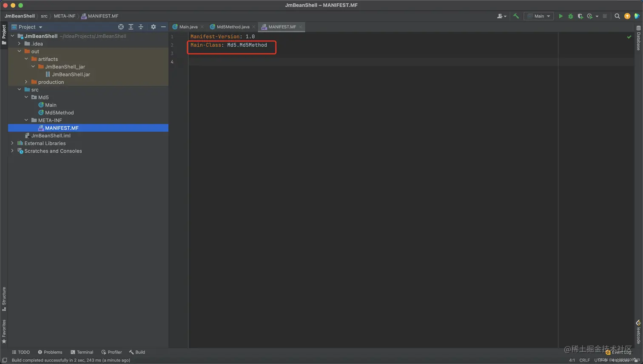The height and width of the screenshot is (364, 643).
Task: Open the Profiler tool window
Action: pyautogui.click(x=111, y=352)
